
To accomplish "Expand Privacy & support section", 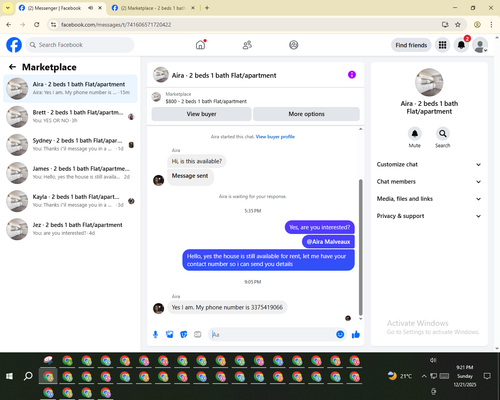I will (429, 216).
